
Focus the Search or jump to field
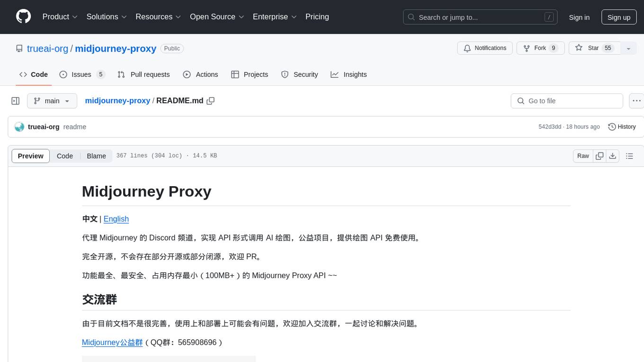(x=481, y=17)
